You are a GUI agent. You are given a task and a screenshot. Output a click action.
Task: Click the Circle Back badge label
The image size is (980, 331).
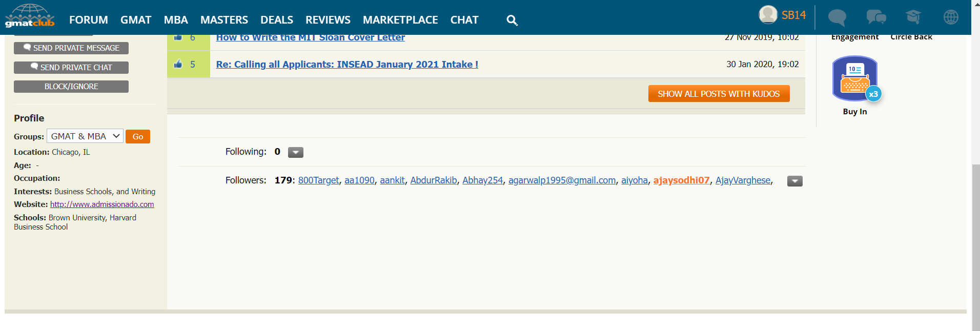click(911, 37)
